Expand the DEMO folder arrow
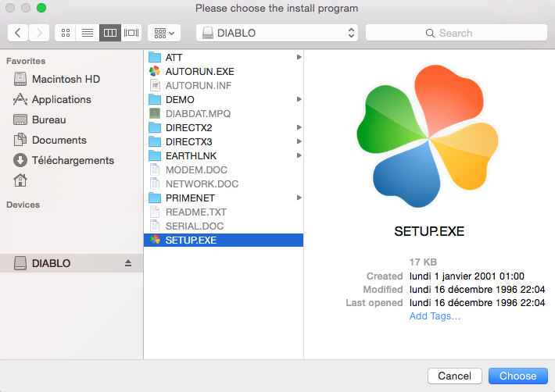Viewport: 555px width, 392px height. point(299,99)
